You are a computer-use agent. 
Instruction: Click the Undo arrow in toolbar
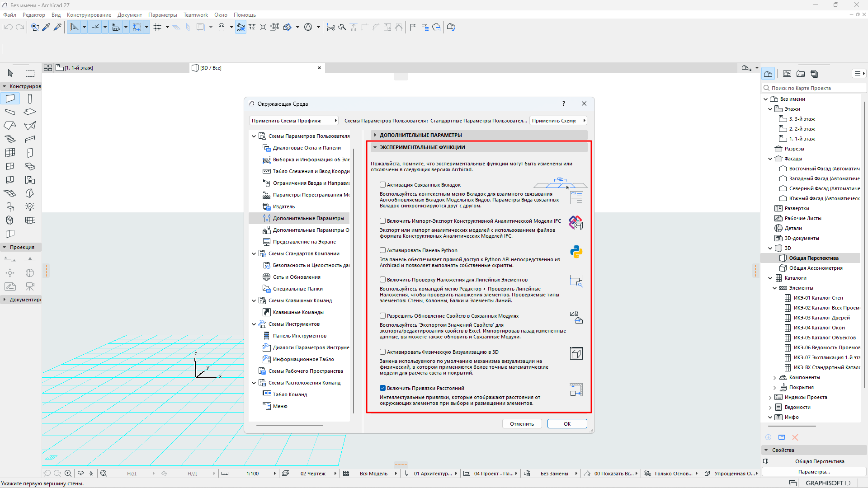(8, 27)
